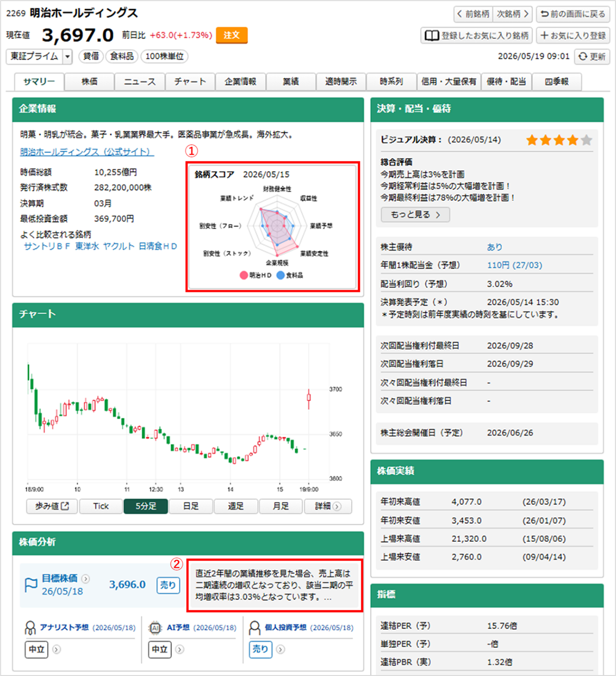Open registered favorites 登録したお気に入り銘柄
This screenshot has width=616, height=676.
pyautogui.click(x=476, y=35)
